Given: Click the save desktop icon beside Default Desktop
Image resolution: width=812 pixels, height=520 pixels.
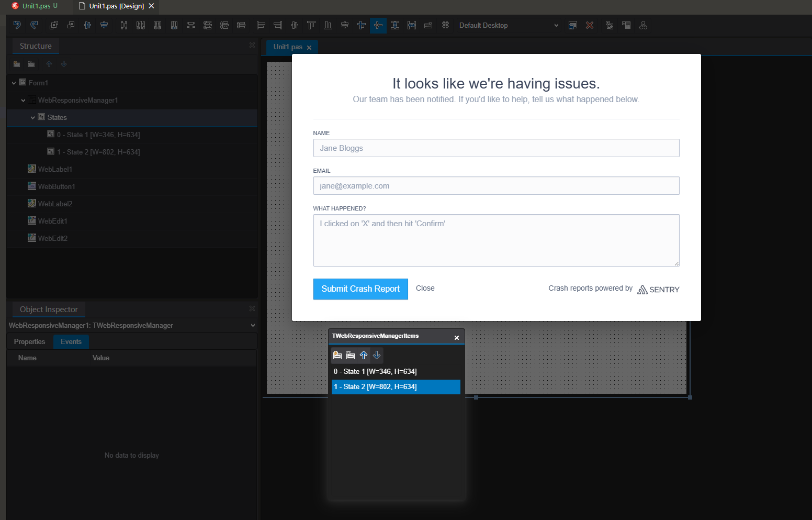Looking at the screenshot, I should [x=573, y=25].
